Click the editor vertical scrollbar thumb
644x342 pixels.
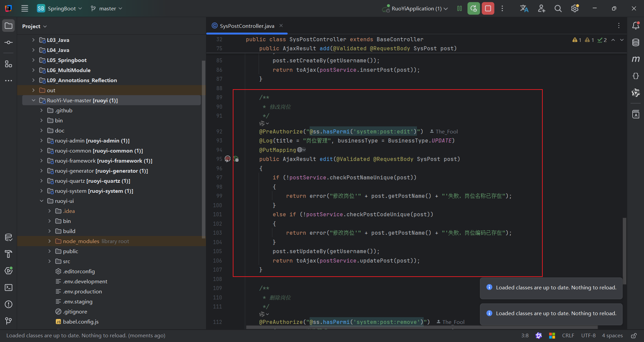click(624, 251)
